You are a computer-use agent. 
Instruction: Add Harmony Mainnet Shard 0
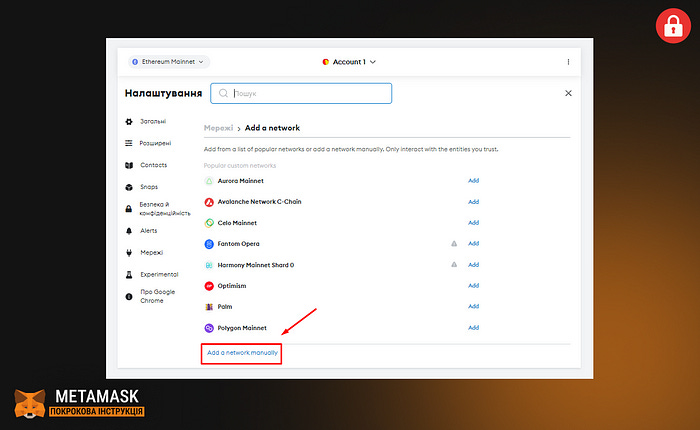pos(473,265)
